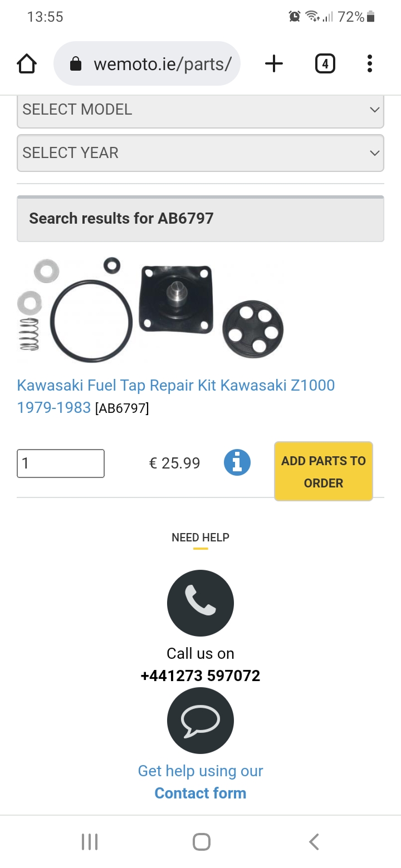Tap the chat speech bubble icon
Image resolution: width=401 pixels, height=868 pixels.
(200, 721)
